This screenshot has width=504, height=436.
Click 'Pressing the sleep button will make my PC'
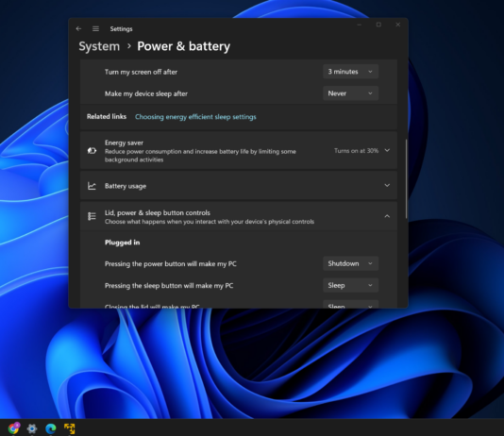coord(169,286)
